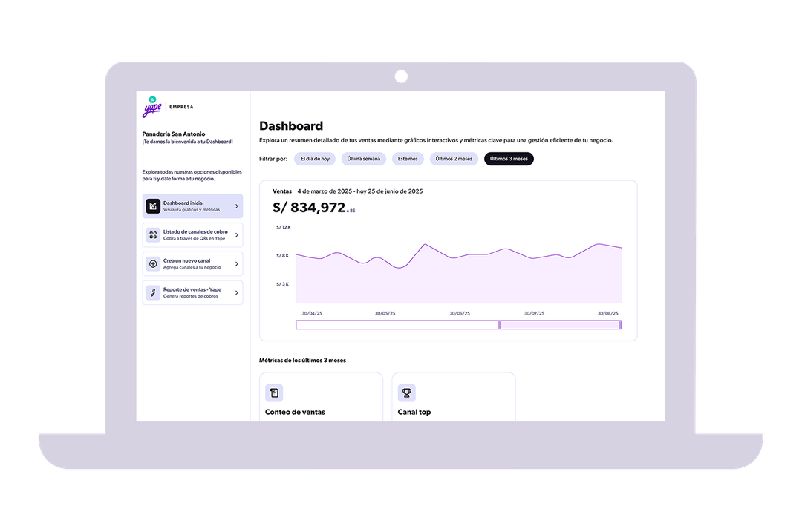Click the Reporte de ventas icon
Viewport: 802px width, 532px height.
pyautogui.click(x=153, y=293)
